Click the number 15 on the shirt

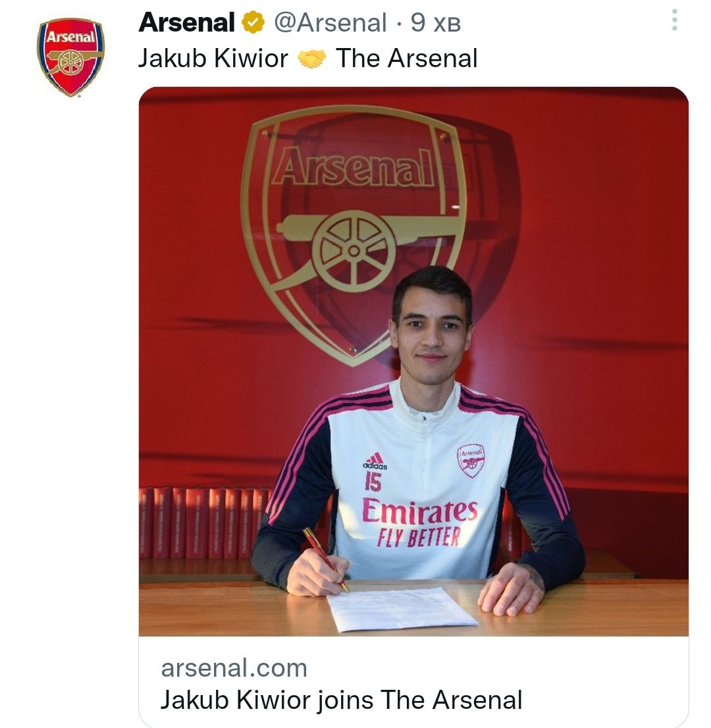[373, 483]
